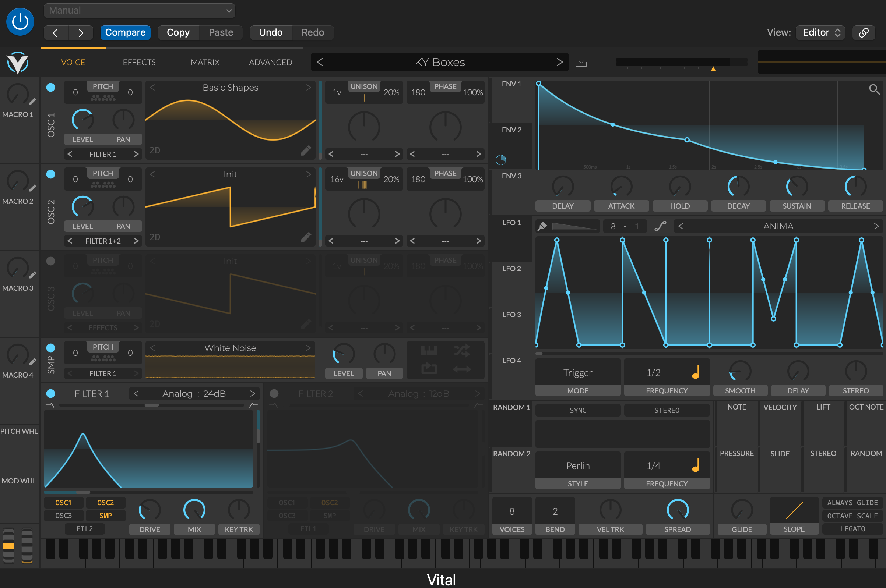Click the previous preset back arrow
The height and width of the screenshot is (588, 886).
click(56, 33)
